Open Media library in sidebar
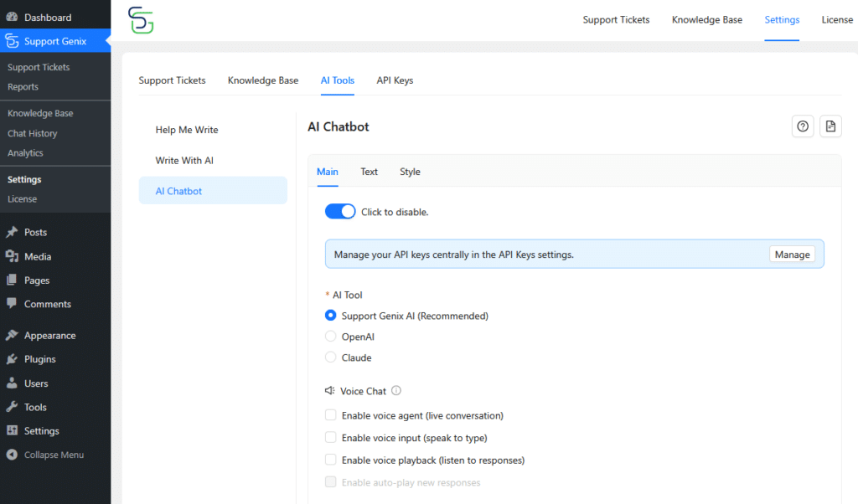 [37, 257]
